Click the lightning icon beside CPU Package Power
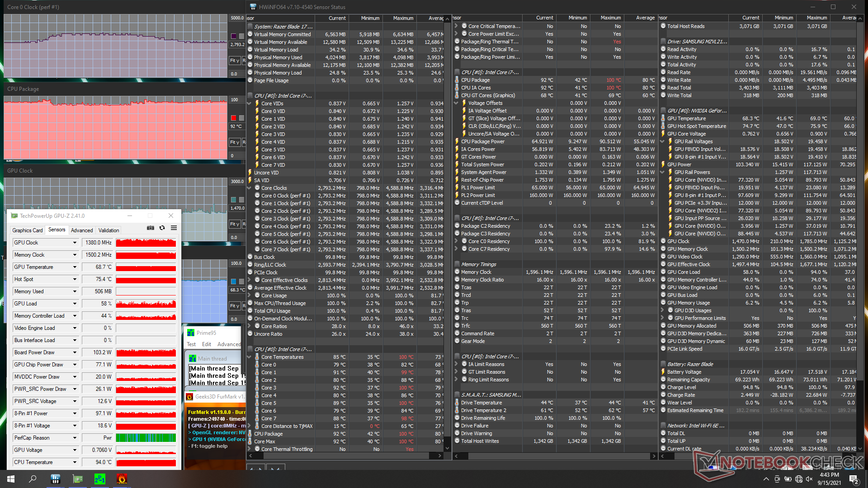This screenshot has width=868, height=488. (x=457, y=141)
